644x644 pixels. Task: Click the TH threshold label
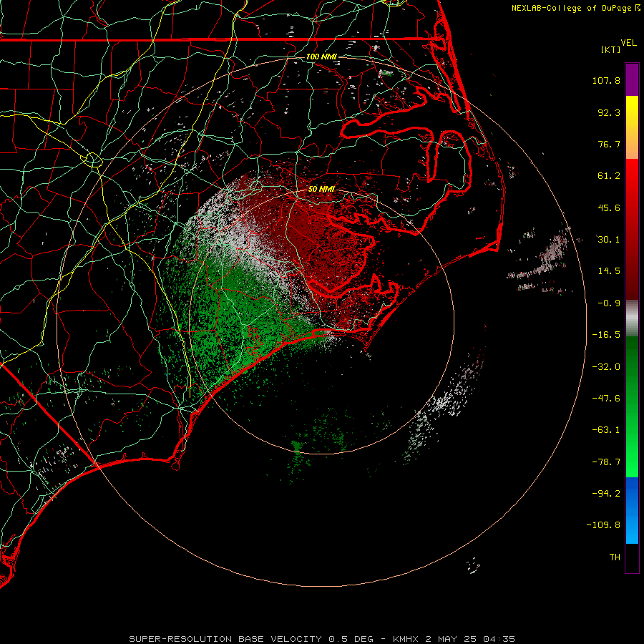click(x=615, y=557)
